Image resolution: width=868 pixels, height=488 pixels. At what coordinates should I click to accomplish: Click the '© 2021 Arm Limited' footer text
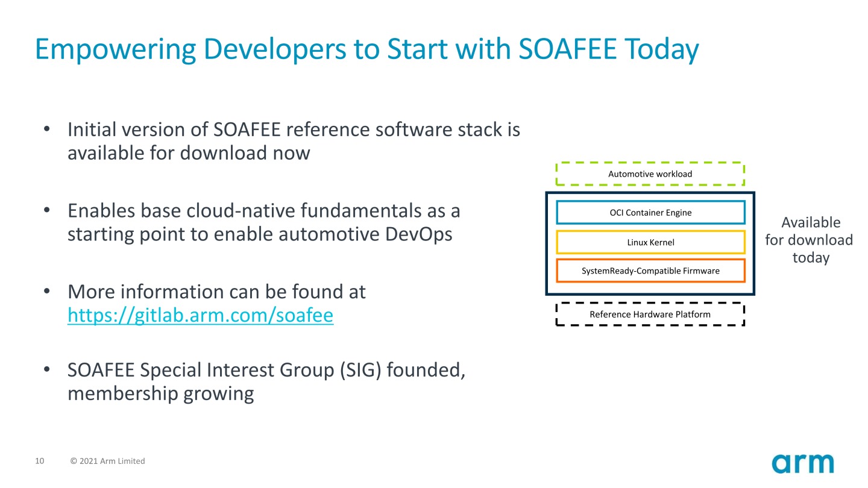coord(107,461)
